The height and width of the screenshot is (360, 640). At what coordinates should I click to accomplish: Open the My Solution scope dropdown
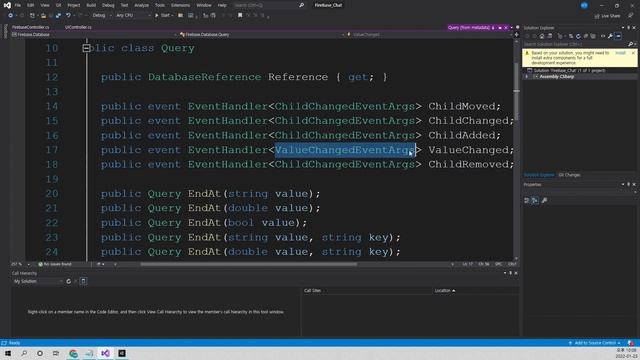tap(38, 281)
